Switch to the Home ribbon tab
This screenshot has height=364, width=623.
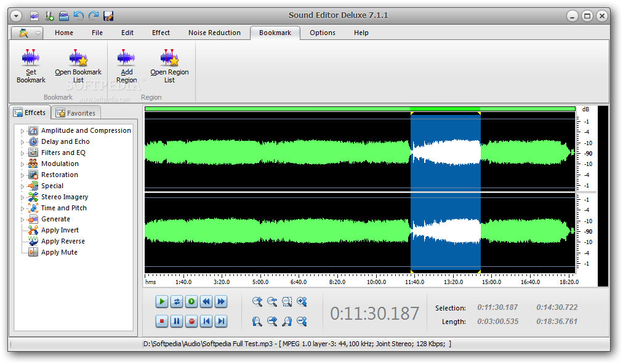click(x=64, y=33)
